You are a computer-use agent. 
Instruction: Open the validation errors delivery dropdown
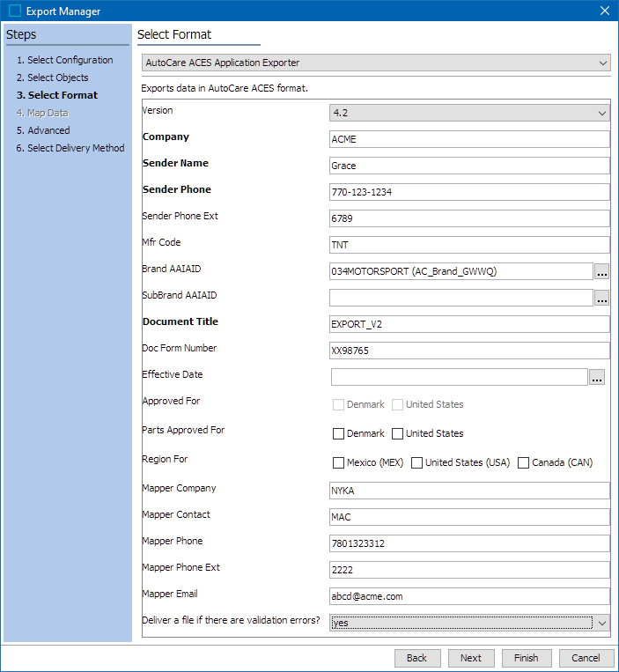tap(469, 623)
